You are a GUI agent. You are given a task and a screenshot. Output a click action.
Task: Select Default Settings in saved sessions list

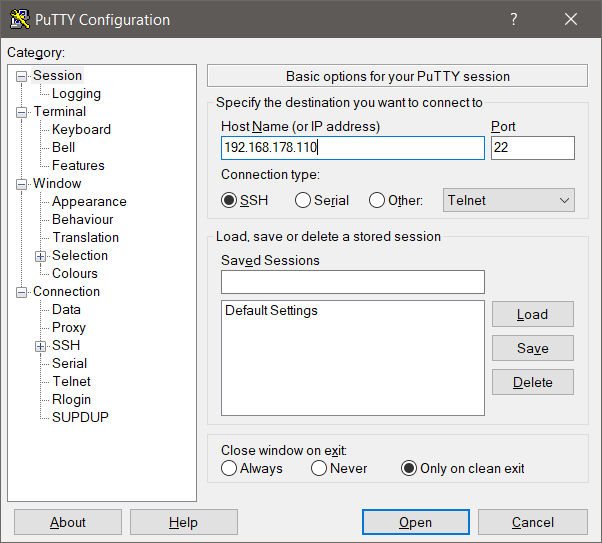[271, 311]
